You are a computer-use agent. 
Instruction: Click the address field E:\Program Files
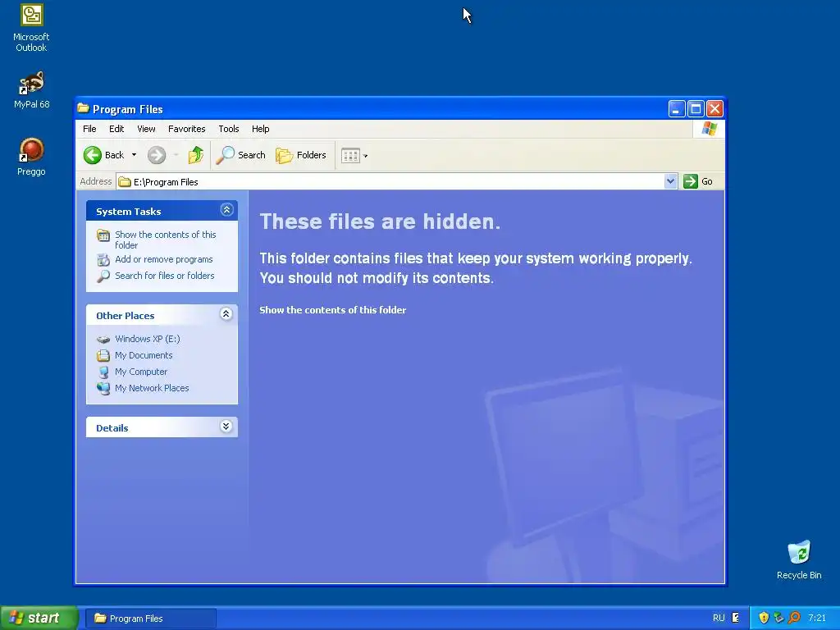click(x=396, y=182)
